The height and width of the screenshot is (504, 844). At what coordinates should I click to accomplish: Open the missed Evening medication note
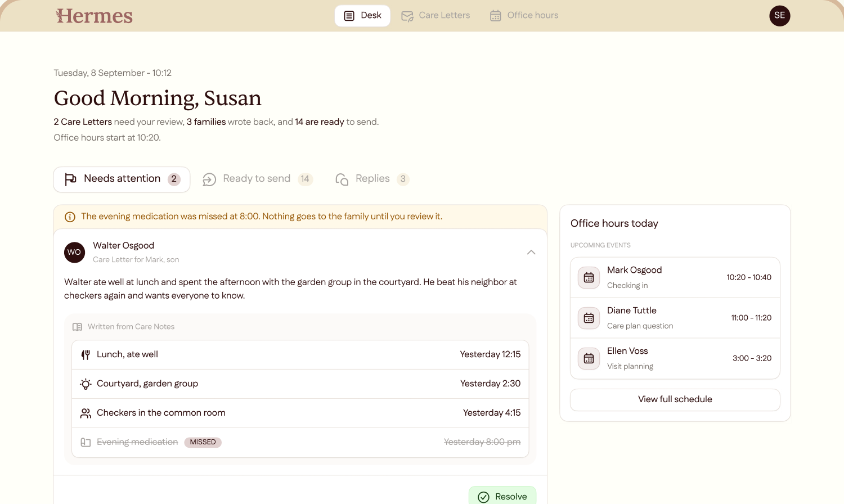point(300,442)
